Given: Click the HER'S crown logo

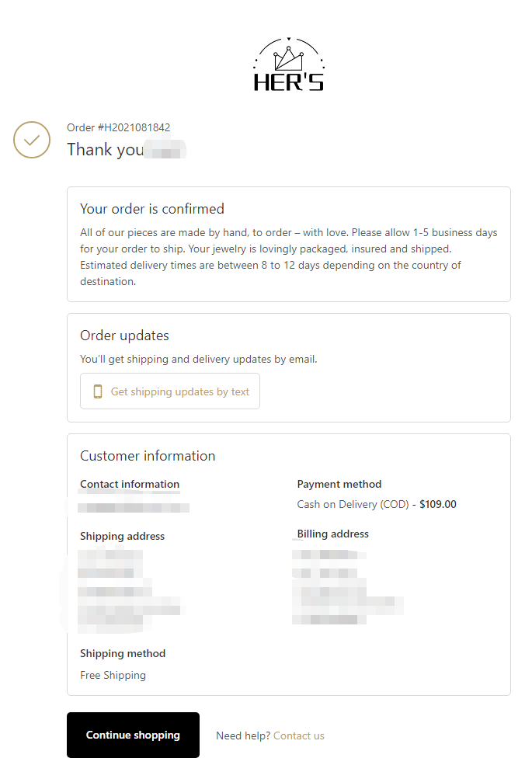Looking at the screenshot, I should 289,64.
